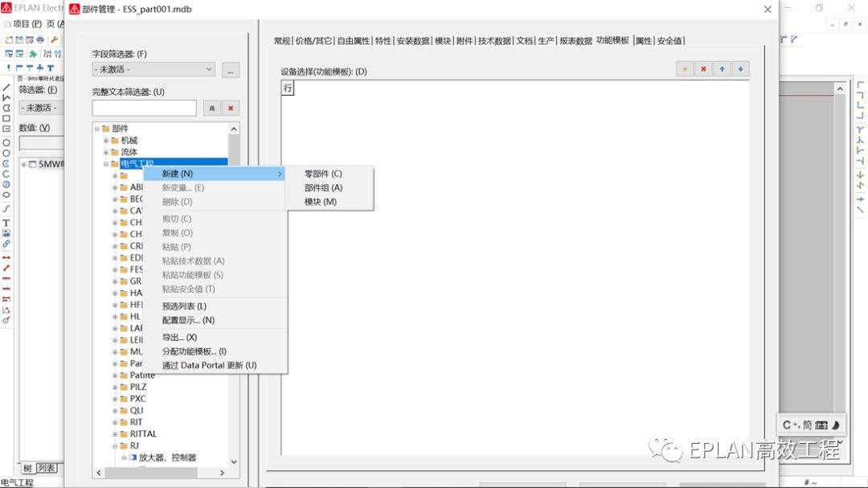868x488 pixels.
Task: Open the 未激活 field filter dropdown
Action: (x=209, y=71)
